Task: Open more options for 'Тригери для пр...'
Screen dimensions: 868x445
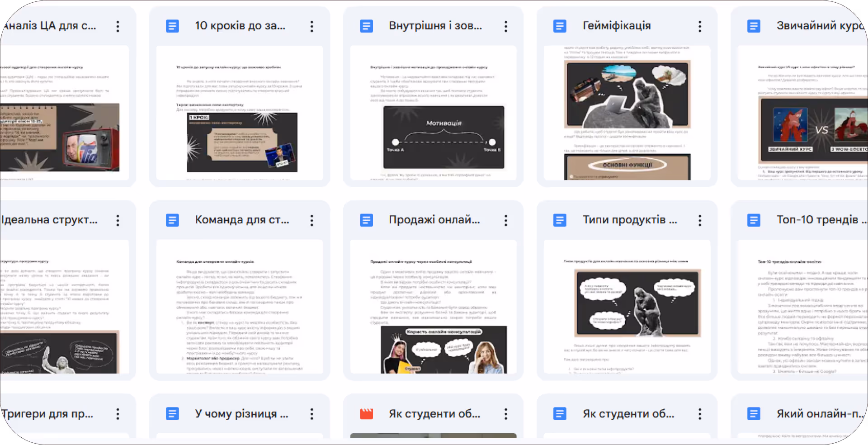Action: (x=118, y=414)
